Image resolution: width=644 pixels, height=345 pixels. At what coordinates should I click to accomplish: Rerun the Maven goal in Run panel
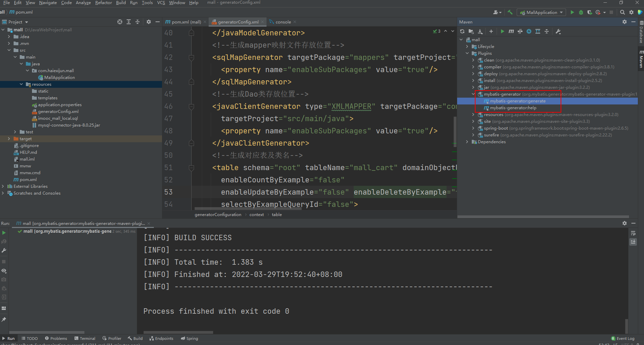[4, 233]
